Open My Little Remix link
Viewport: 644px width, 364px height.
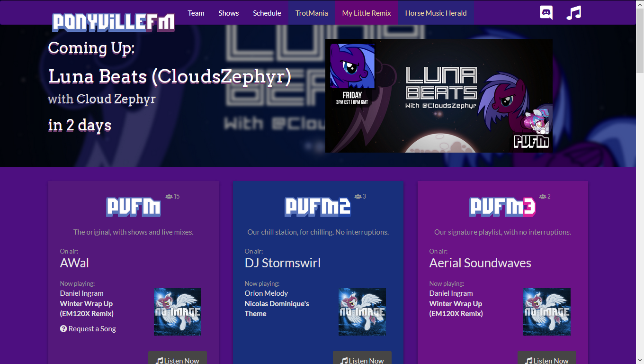tap(367, 13)
